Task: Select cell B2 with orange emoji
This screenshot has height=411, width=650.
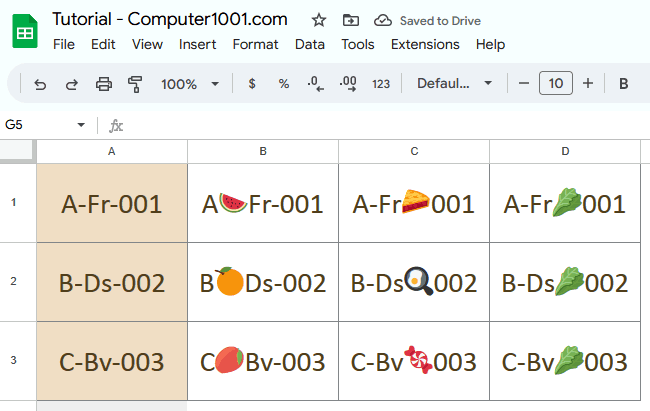Action: 263,282
